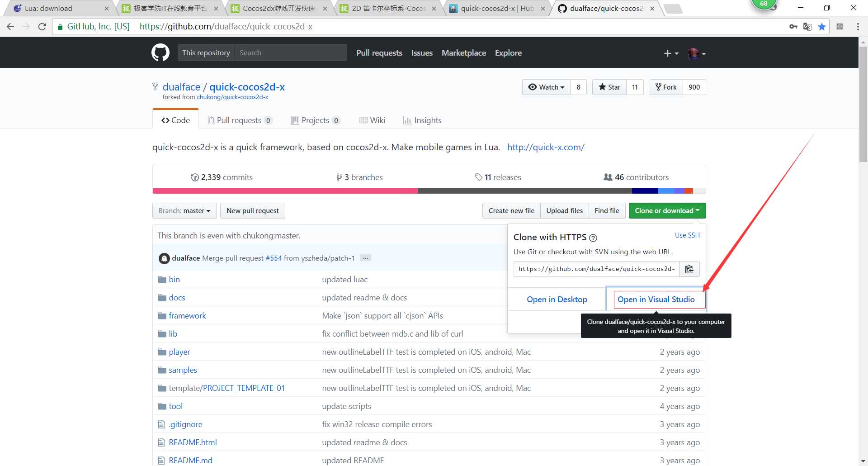Open Pull requests in top navigation
868x466 pixels.
[x=379, y=53]
